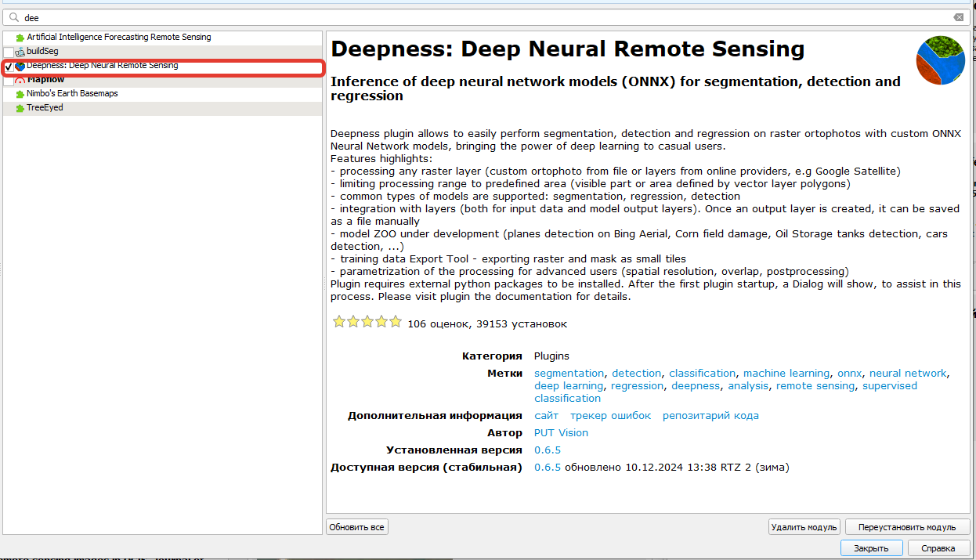Click the third rating star
This screenshot has height=560, width=976.
[367, 321]
